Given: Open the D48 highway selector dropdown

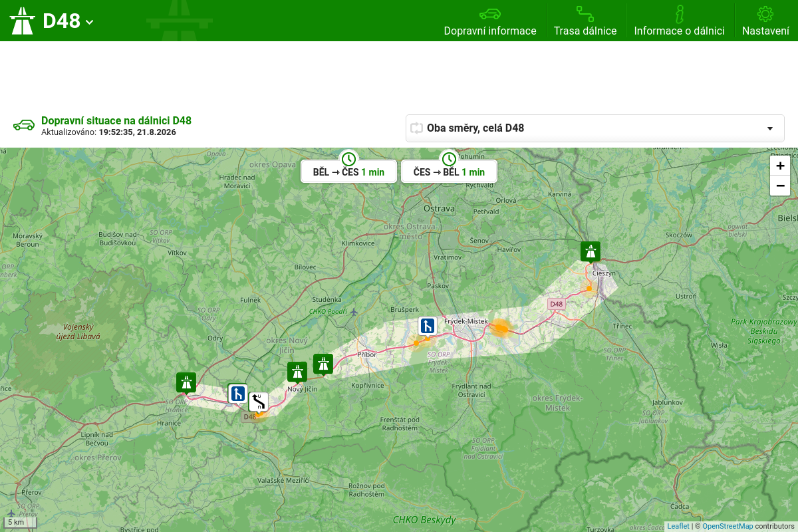Looking at the screenshot, I should (x=68, y=21).
